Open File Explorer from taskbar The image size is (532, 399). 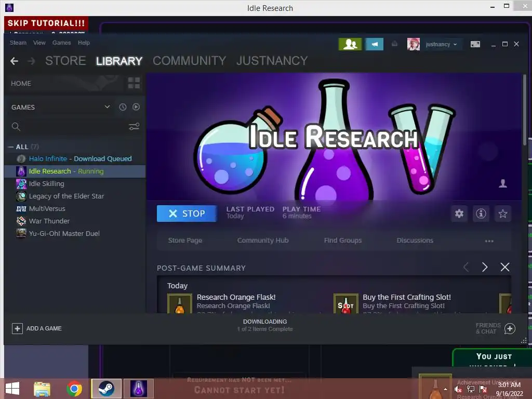42,389
